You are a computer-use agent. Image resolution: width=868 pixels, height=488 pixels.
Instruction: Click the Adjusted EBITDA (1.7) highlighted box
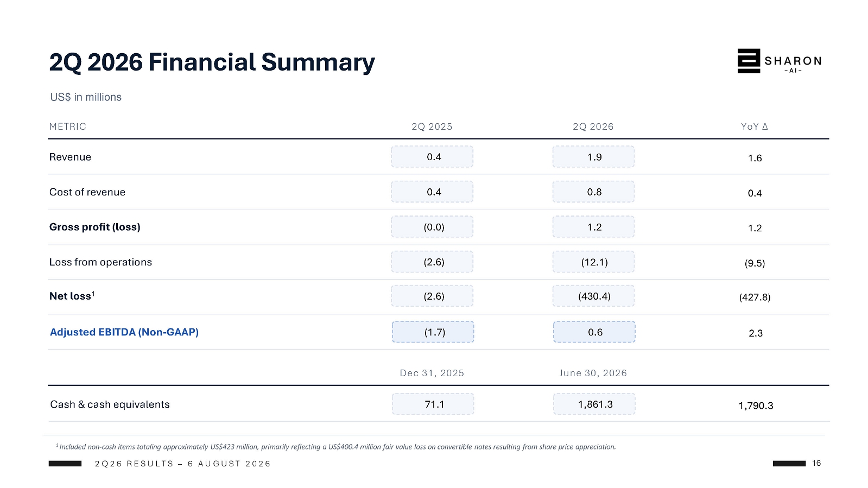click(433, 332)
